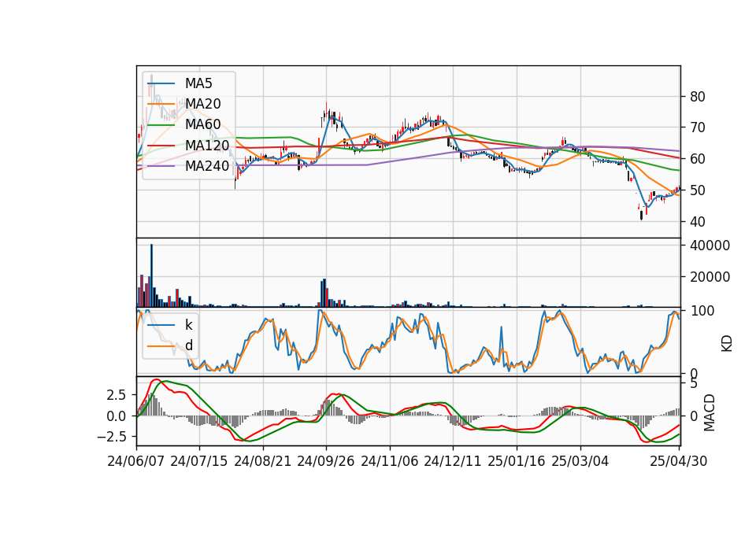Click the 24/12/11 date tick label

[x=453, y=462]
